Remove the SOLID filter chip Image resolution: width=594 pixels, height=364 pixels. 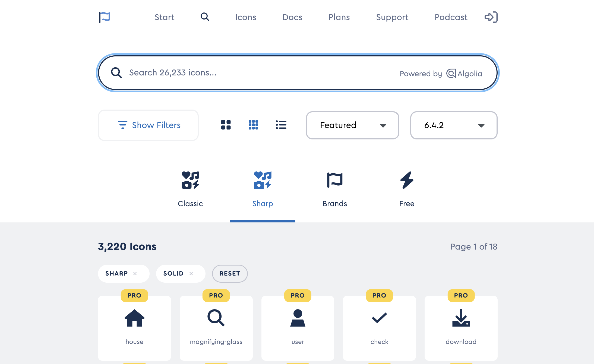(x=191, y=273)
